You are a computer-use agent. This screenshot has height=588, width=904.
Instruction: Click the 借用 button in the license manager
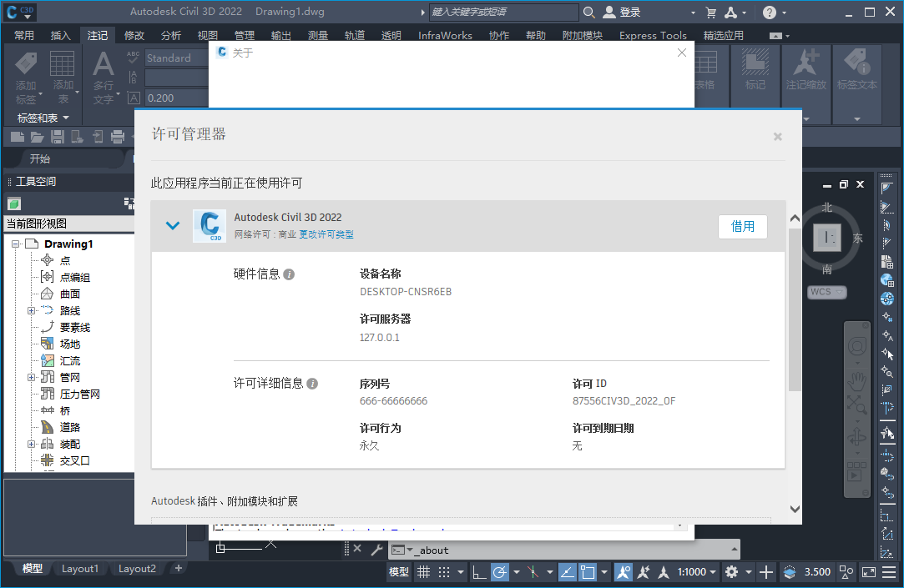pyautogui.click(x=742, y=225)
